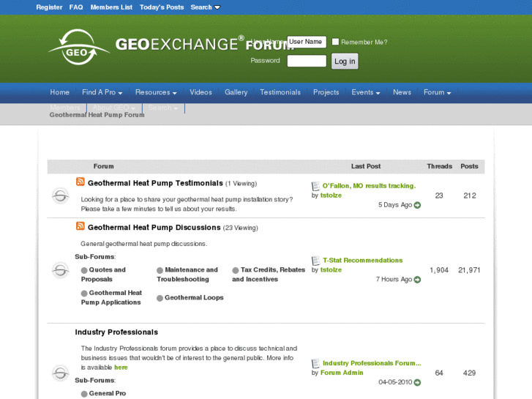The width and height of the screenshot is (532, 399).
Task: Click RSS feed icon for Geothermal Heat Pump Discussions
Action: click(80, 226)
